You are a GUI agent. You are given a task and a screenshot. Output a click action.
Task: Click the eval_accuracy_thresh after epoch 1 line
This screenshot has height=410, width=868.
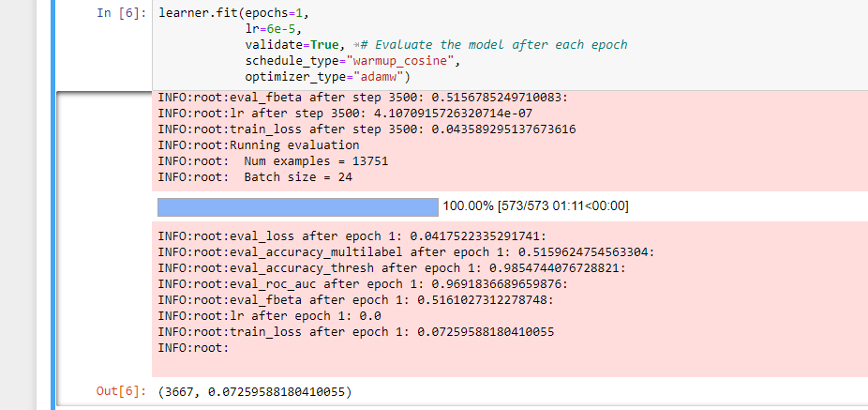tap(392, 268)
